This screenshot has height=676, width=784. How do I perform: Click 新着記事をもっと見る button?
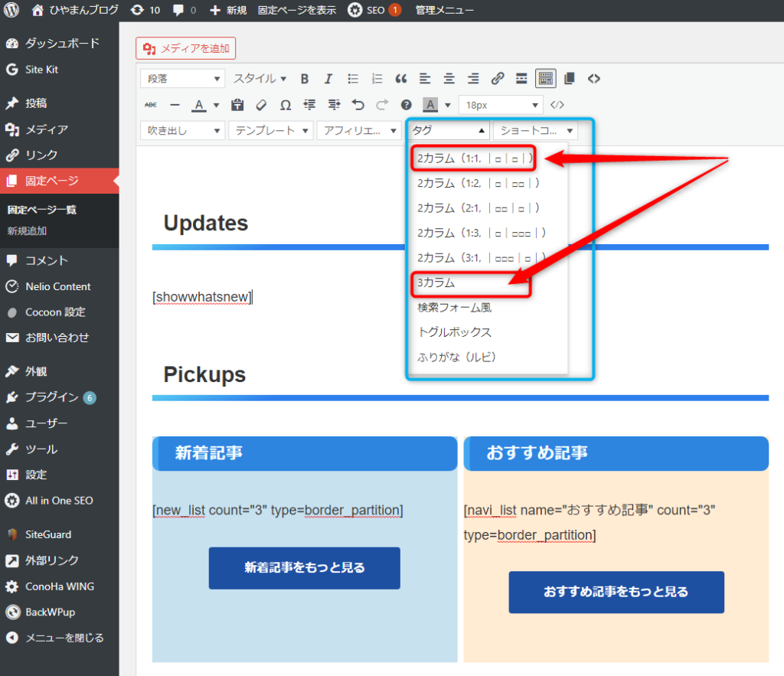coord(304,568)
